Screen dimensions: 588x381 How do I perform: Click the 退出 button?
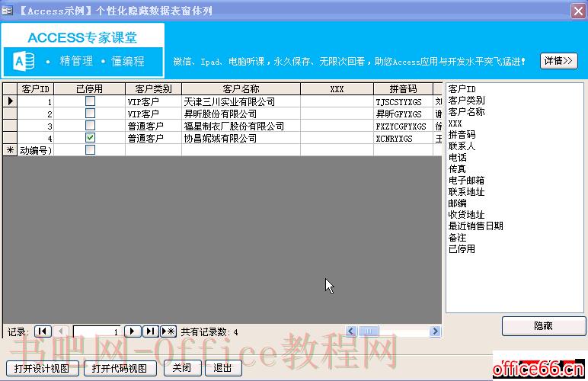click(222, 368)
